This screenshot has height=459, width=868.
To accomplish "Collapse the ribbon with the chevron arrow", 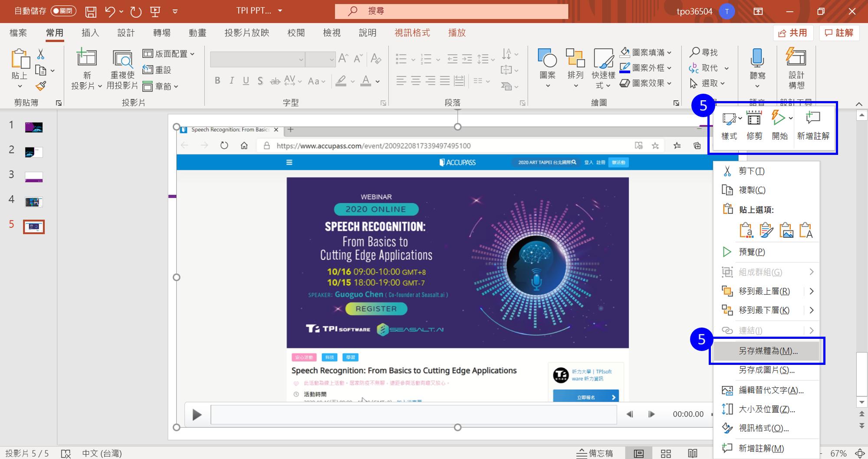I will point(859,104).
